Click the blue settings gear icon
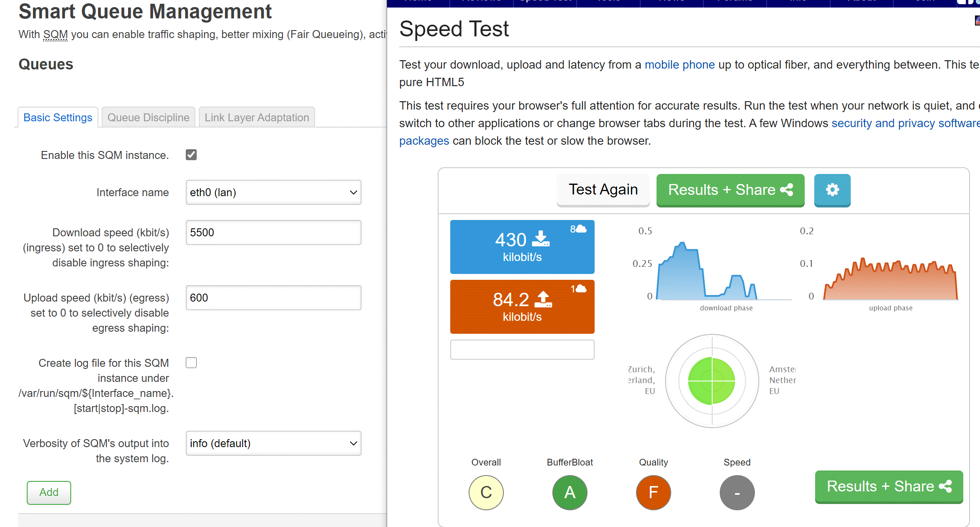This screenshot has height=527, width=980. point(832,190)
